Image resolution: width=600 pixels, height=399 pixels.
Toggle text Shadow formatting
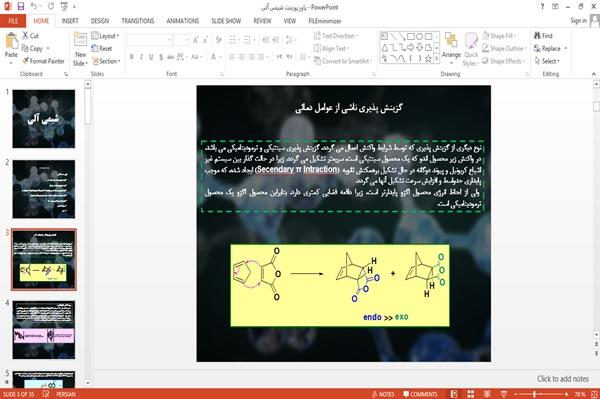coord(161,57)
